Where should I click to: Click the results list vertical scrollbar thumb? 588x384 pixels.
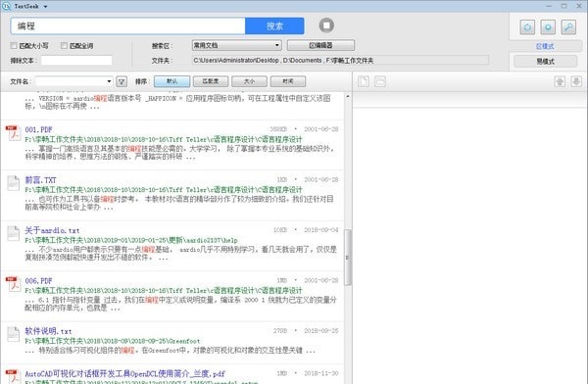coord(348,258)
